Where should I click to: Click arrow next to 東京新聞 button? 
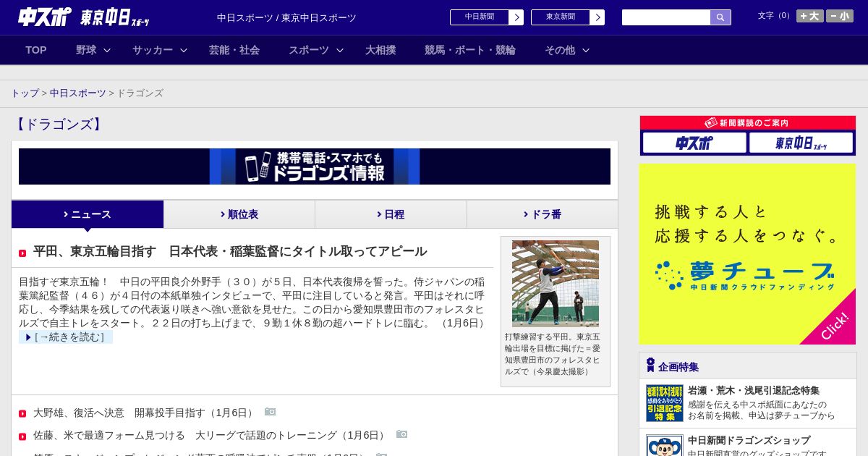[597, 17]
